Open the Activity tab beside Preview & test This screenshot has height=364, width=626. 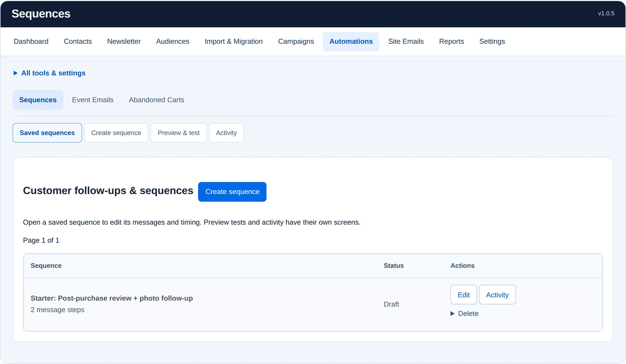[x=226, y=133]
